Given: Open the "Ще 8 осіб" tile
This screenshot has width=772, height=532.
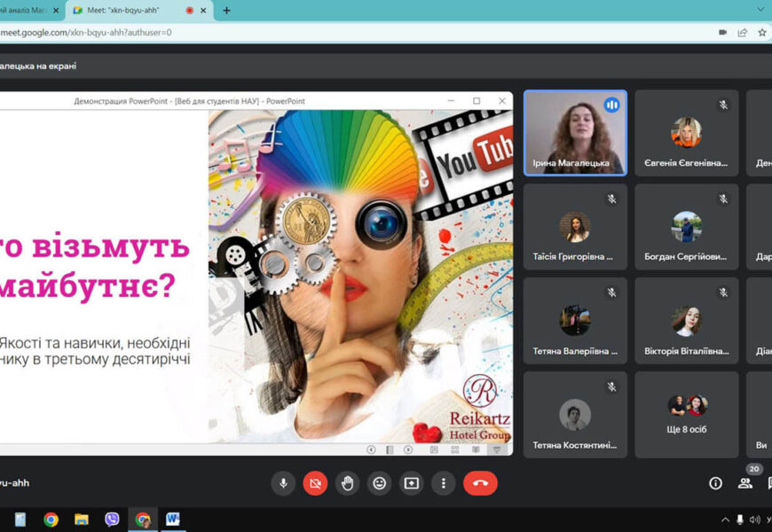Looking at the screenshot, I should (686, 414).
